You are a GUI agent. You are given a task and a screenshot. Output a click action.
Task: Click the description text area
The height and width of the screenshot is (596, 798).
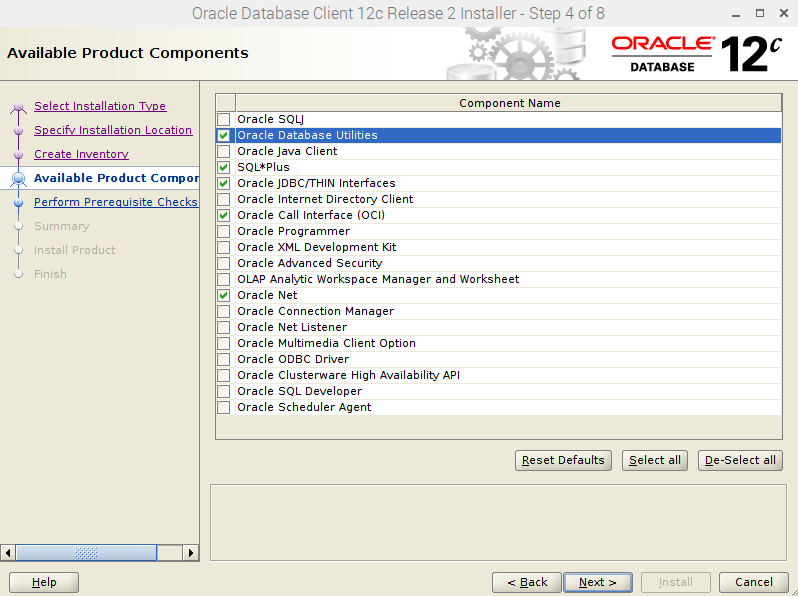(498, 523)
